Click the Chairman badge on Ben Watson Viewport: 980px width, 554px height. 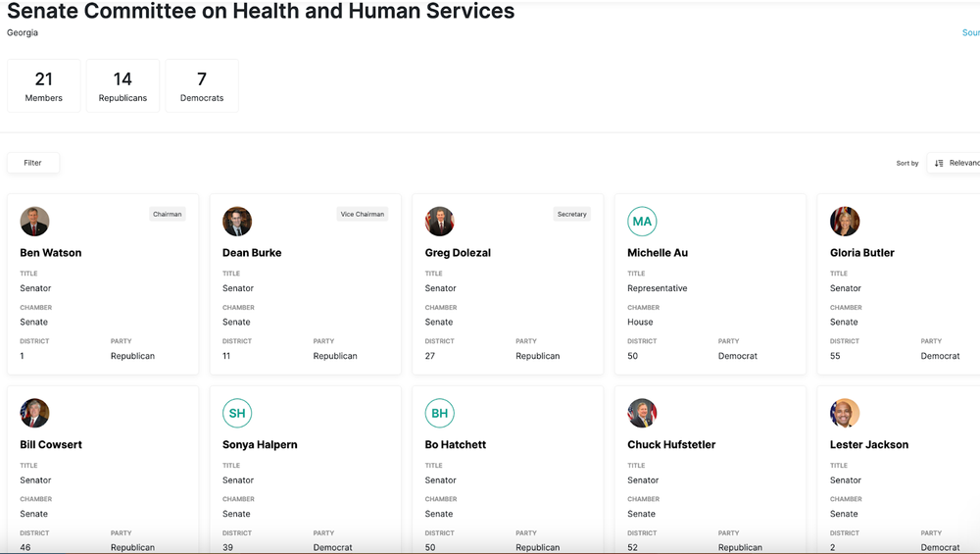[x=168, y=214]
